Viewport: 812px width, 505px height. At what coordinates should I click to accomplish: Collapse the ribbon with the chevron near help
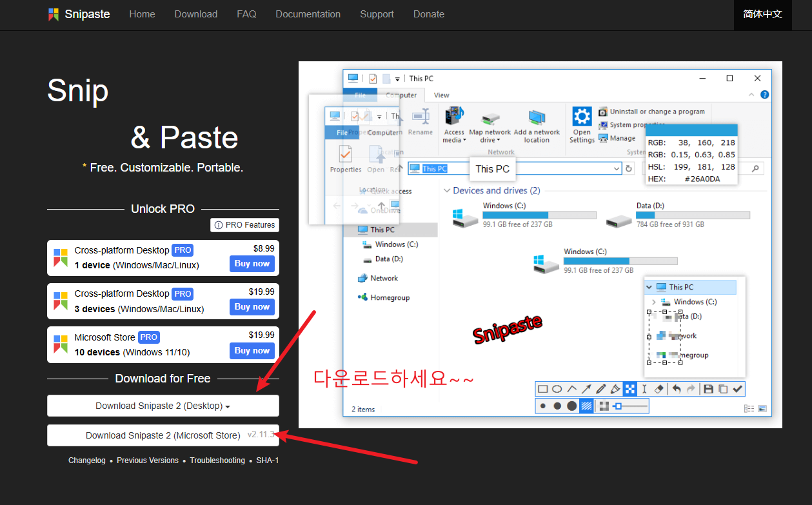[x=753, y=95]
